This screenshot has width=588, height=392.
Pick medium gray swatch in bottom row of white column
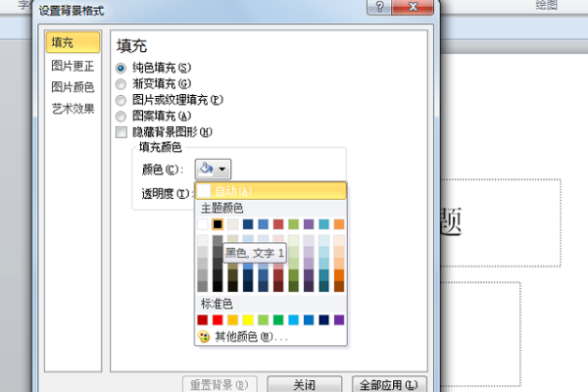point(203,286)
